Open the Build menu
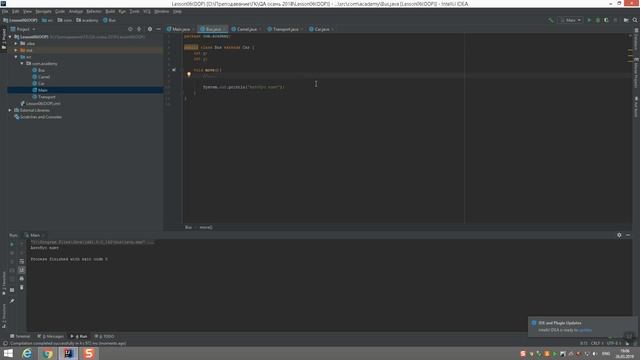The image size is (640, 360). [110, 11]
